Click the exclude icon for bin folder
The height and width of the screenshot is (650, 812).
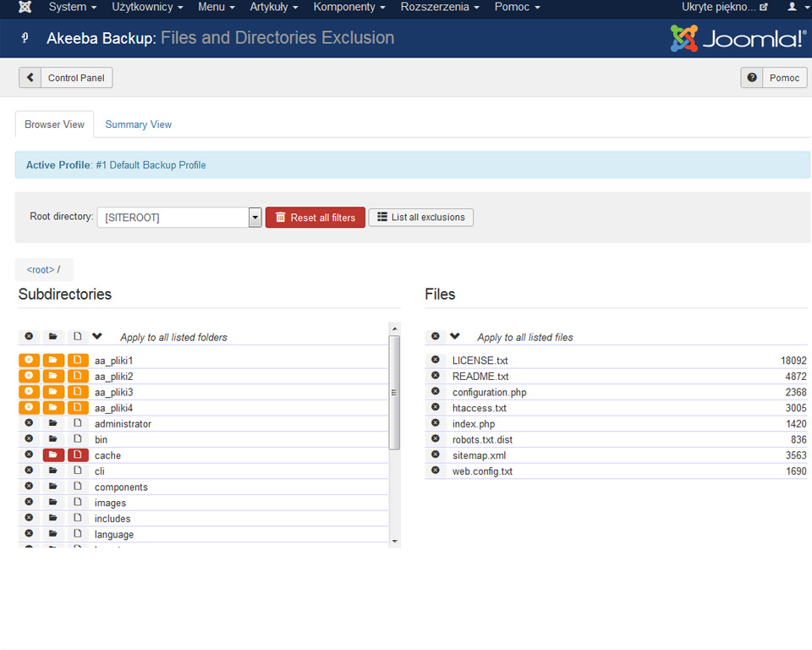pyautogui.click(x=29, y=439)
